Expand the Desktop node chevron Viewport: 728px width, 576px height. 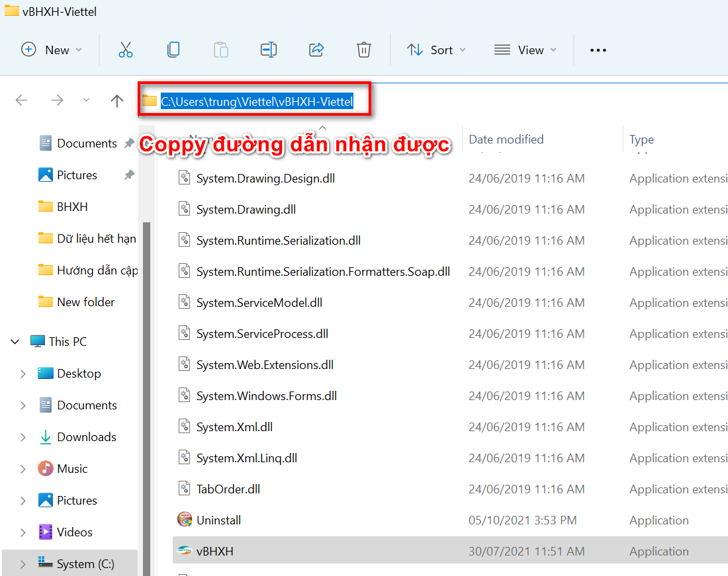23,374
